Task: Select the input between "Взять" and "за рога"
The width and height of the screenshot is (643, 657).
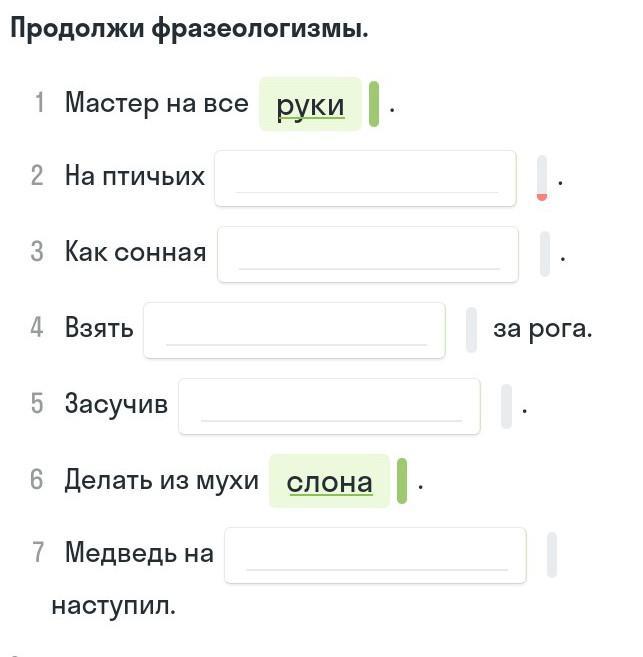Action: [x=294, y=330]
